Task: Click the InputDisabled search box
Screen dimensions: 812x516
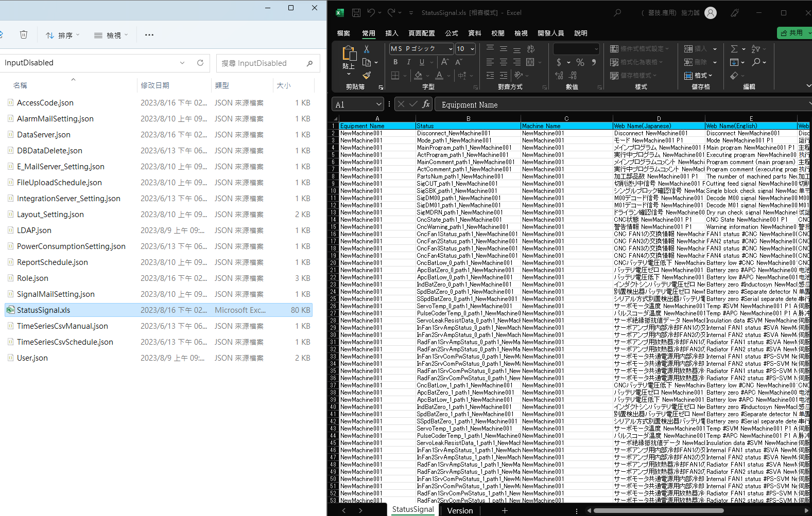Action: coord(268,63)
